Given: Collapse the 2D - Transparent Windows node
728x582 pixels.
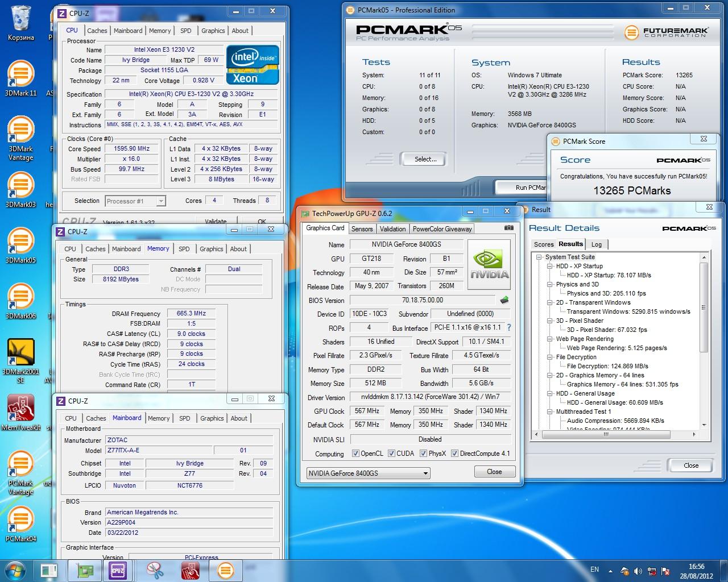Looking at the screenshot, I should [550, 302].
